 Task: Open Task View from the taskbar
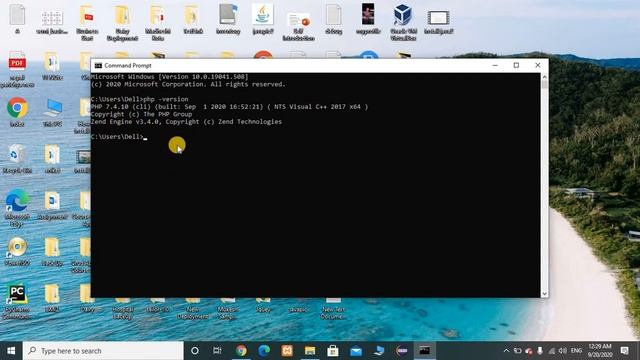218,351
